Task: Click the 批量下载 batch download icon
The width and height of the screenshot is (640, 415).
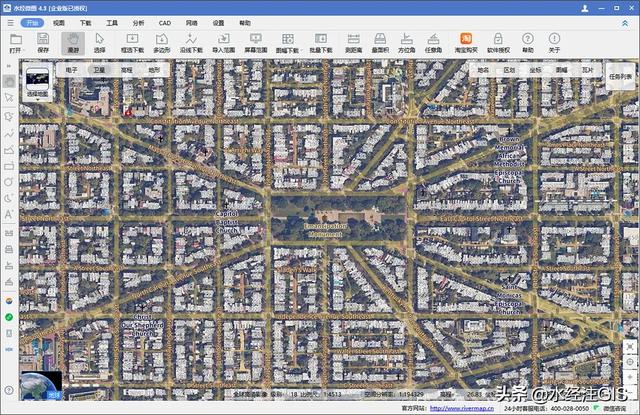Action: click(x=321, y=41)
